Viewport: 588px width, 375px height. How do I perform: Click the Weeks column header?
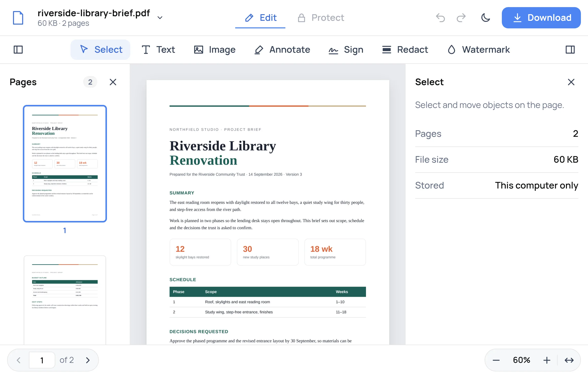(x=342, y=292)
